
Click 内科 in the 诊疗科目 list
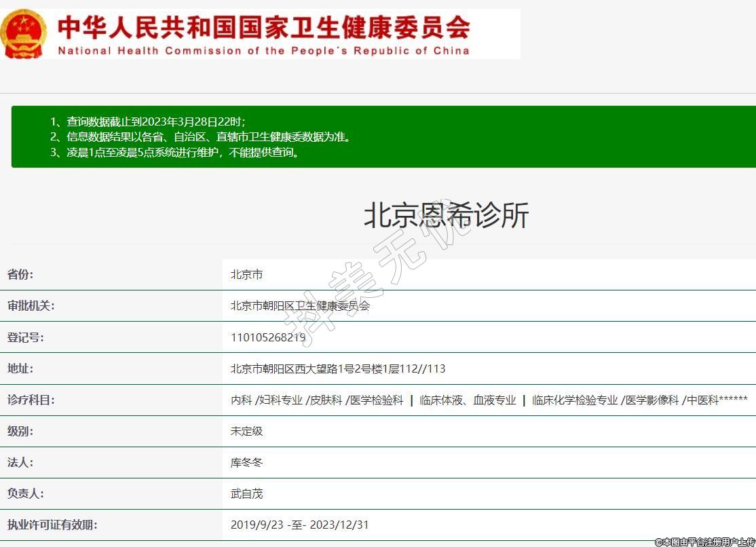(241, 400)
